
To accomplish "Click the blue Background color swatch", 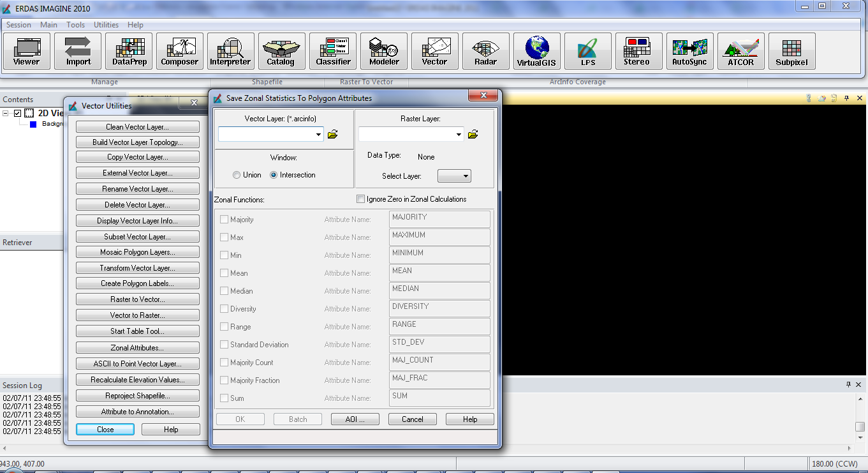I will (x=33, y=124).
